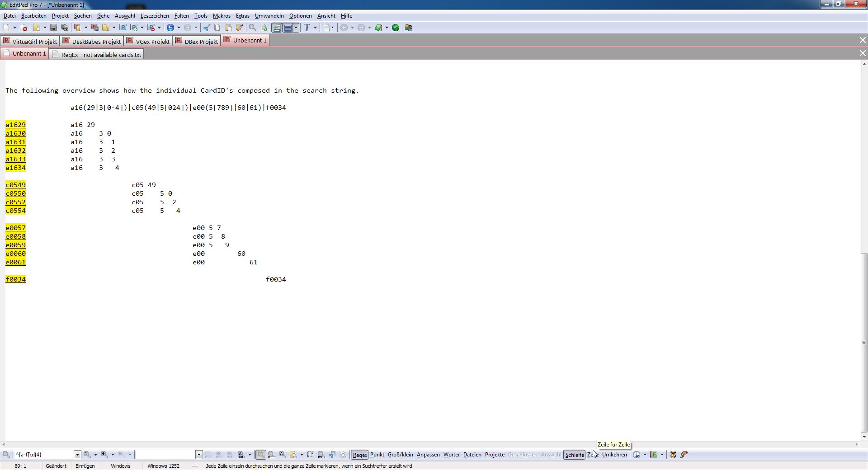Click the Cut scissors icon

(207, 28)
